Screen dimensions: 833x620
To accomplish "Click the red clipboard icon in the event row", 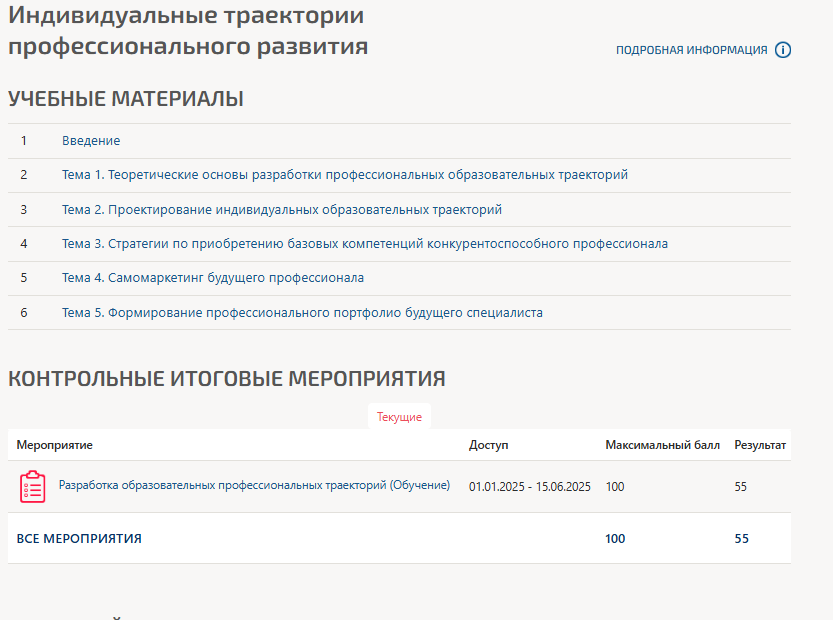I will point(33,487).
